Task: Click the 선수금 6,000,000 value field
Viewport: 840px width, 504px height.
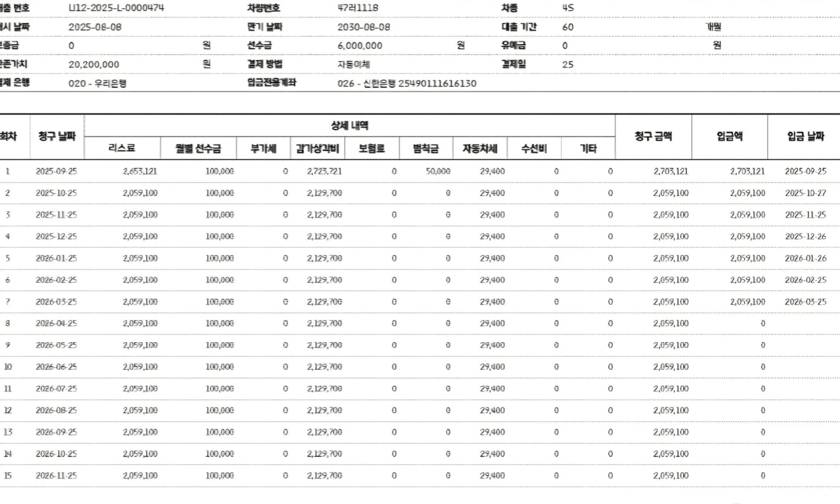Action: coord(360,46)
